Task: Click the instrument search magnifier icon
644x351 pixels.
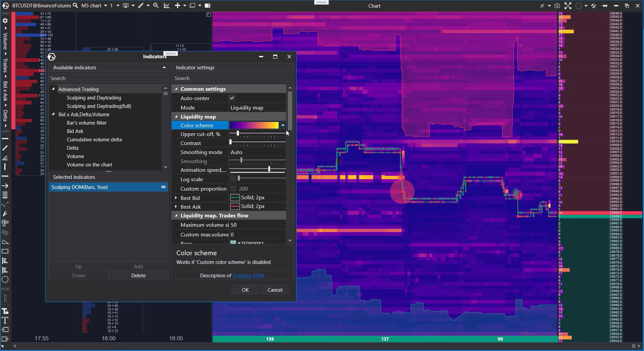Action: point(75,6)
